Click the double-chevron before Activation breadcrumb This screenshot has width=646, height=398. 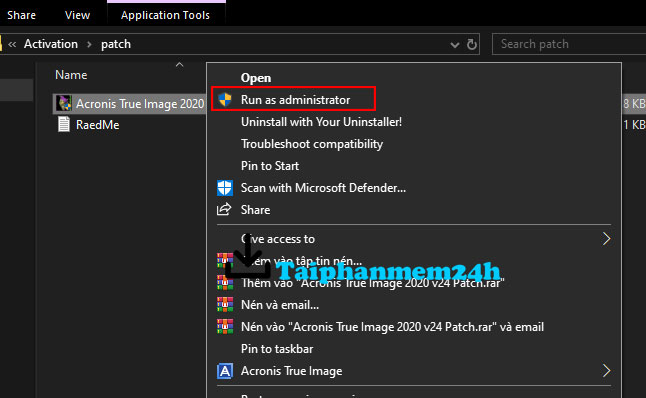click(x=12, y=44)
